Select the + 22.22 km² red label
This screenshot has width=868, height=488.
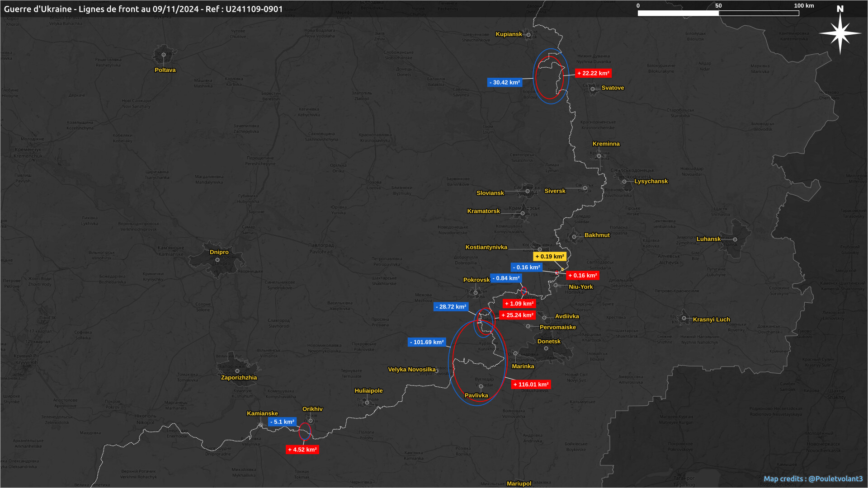(593, 73)
